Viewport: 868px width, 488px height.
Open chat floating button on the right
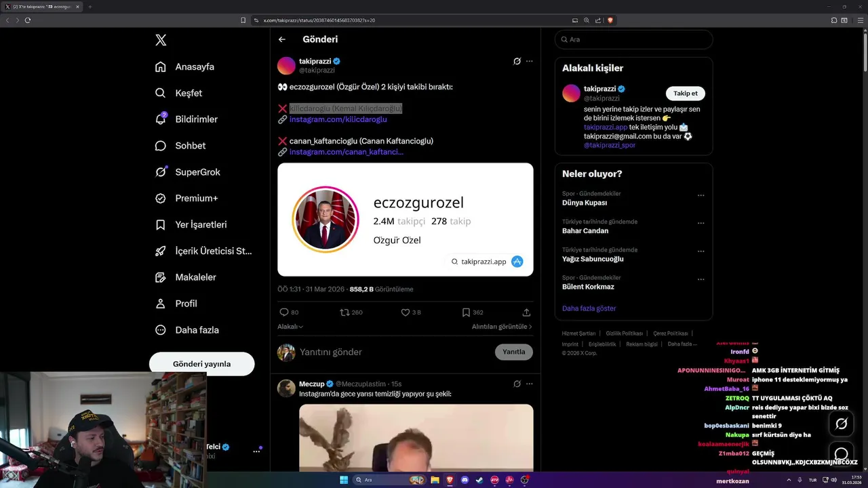click(x=842, y=454)
